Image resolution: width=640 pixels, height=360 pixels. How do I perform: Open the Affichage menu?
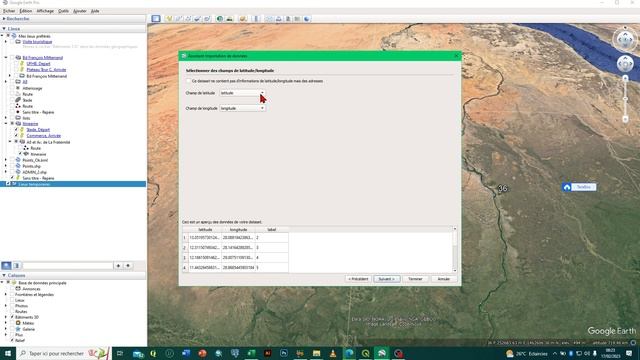(x=45, y=11)
